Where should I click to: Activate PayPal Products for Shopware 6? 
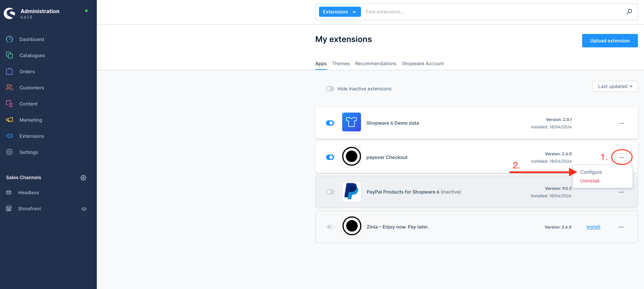click(330, 192)
